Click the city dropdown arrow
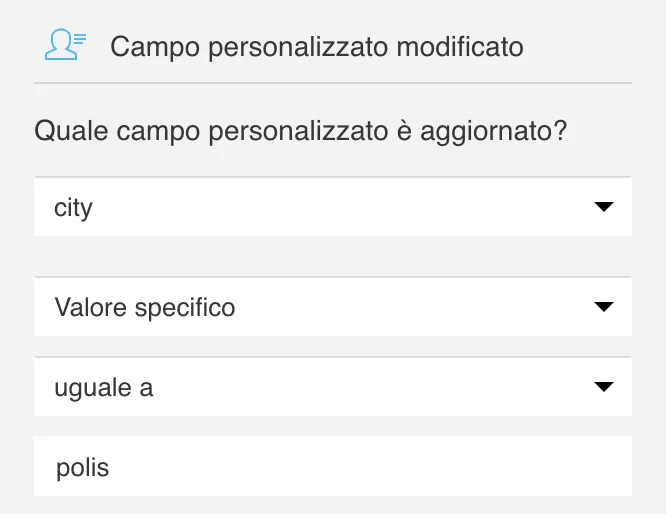The width and height of the screenshot is (666, 514). (604, 207)
